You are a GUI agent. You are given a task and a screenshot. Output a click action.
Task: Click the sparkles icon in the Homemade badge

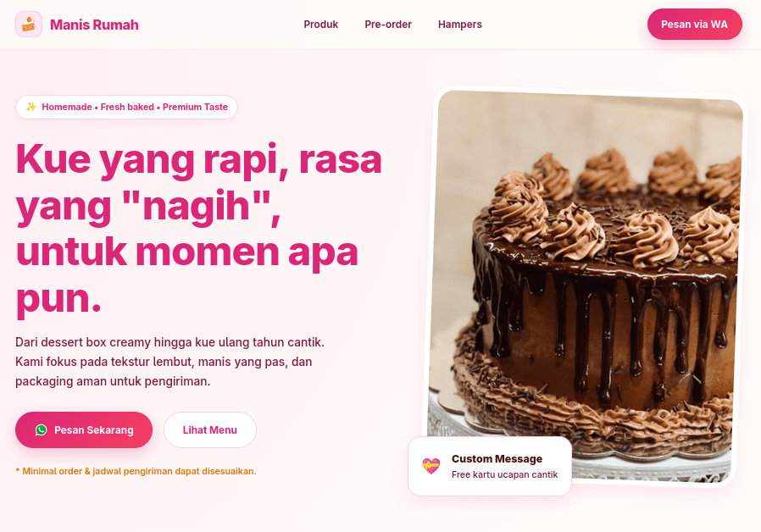coord(31,108)
